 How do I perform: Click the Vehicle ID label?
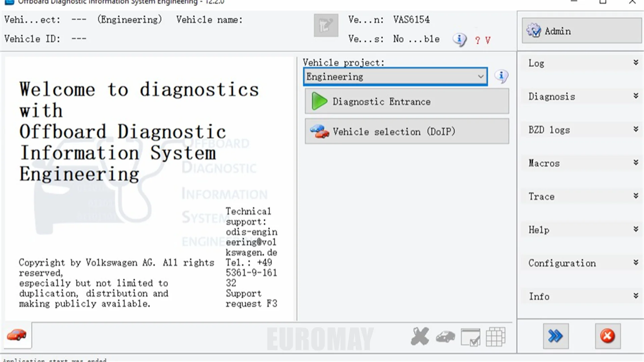pos(32,39)
